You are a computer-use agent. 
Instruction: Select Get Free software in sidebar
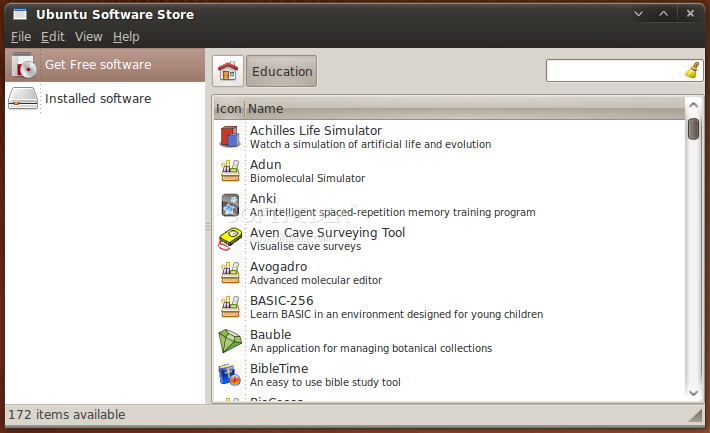[x=105, y=65]
